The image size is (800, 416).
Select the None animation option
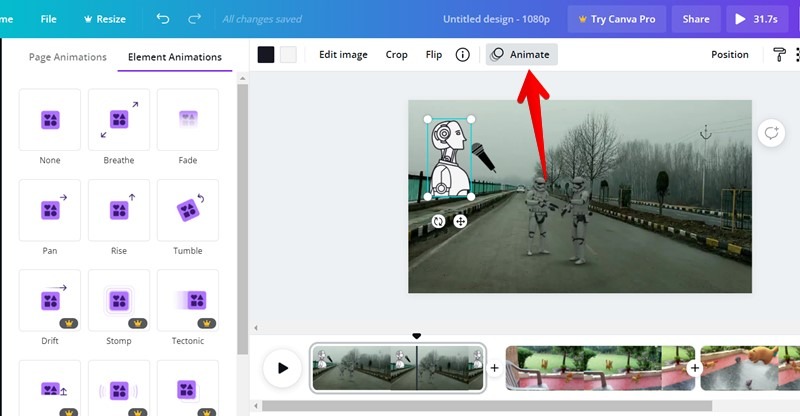coord(49,119)
